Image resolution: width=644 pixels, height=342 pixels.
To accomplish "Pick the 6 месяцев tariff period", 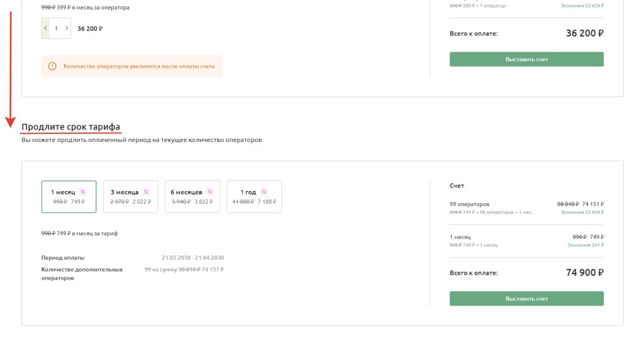I will [192, 197].
